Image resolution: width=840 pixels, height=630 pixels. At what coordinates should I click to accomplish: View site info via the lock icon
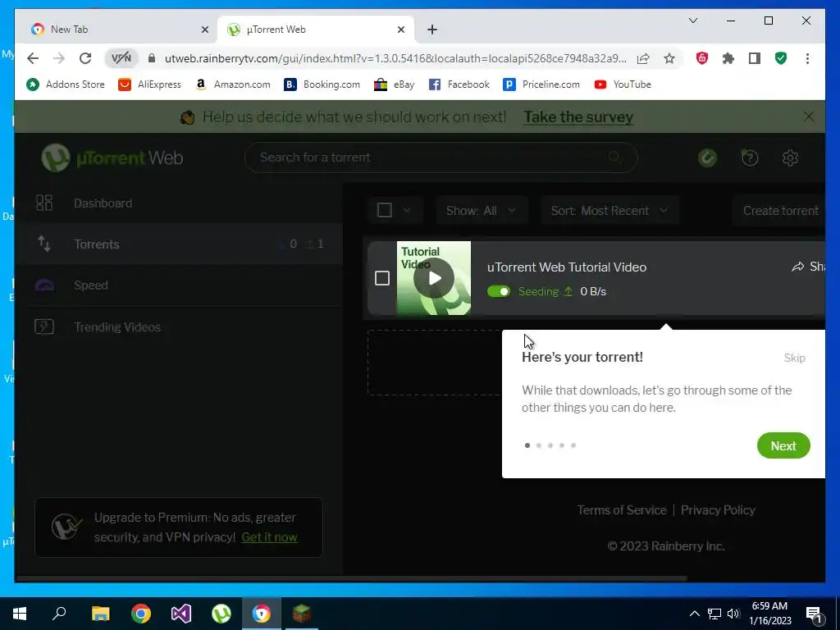click(x=152, y=58)
